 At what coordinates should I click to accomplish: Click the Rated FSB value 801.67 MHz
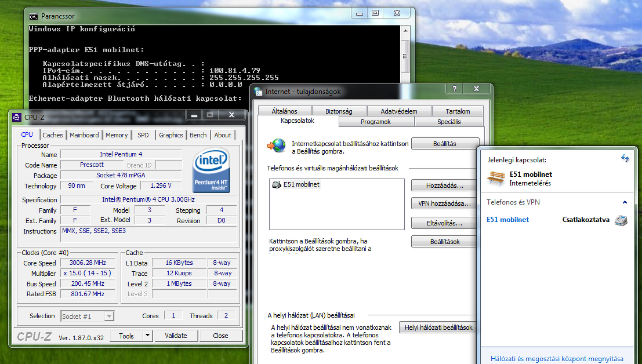[x=88, y=294]
